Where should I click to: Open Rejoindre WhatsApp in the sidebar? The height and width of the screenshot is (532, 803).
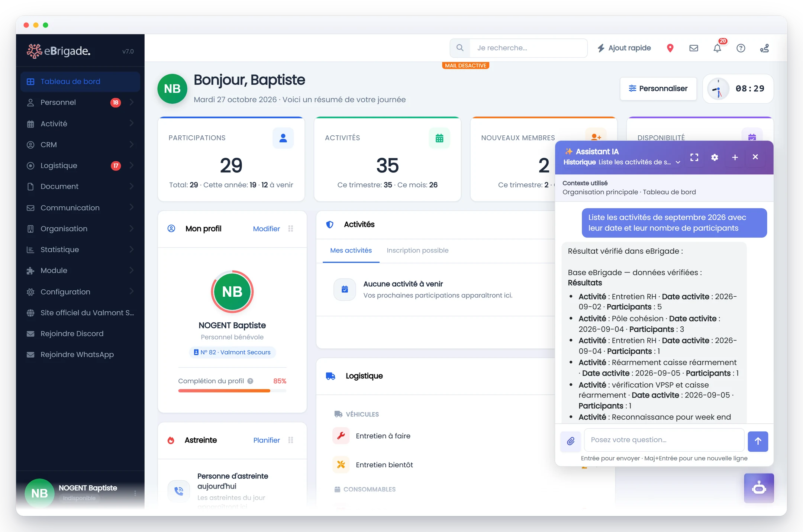pyautogui.click(x=80, y=354)
